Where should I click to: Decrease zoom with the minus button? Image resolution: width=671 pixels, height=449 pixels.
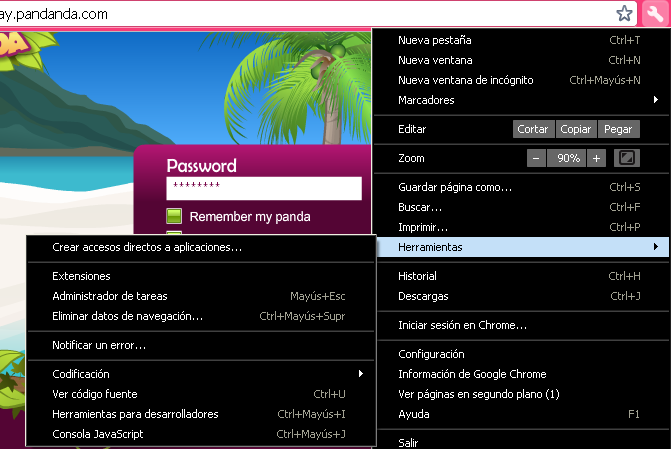(x=536, y=158)
